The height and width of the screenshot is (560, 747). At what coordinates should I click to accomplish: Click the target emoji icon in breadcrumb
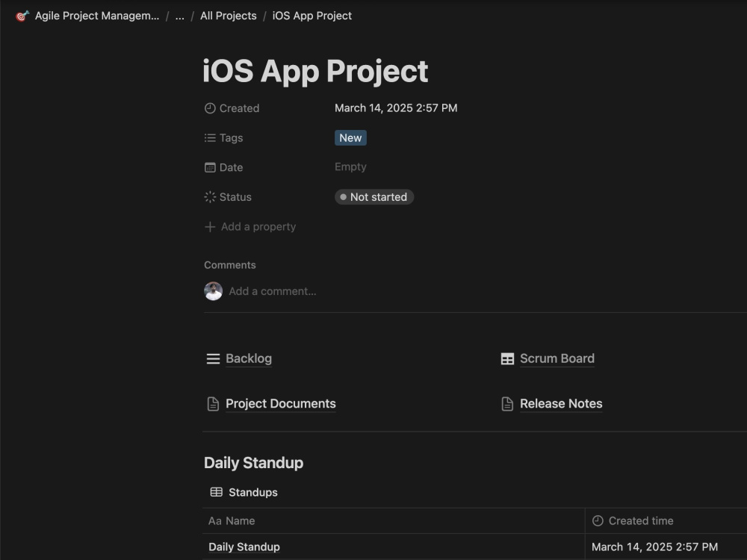tap(22, 16)
